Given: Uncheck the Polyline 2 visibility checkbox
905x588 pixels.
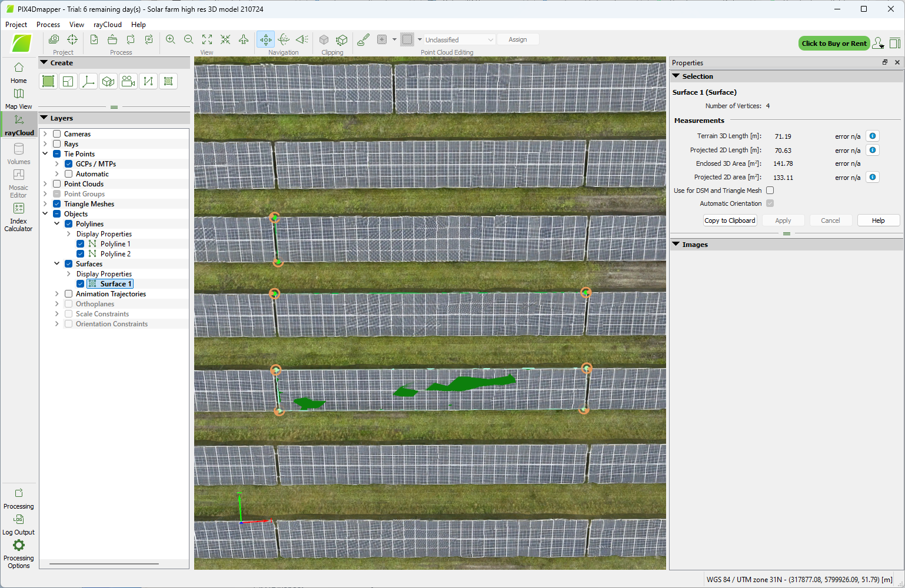Looking at the screenshot, I should click(81, 254).
